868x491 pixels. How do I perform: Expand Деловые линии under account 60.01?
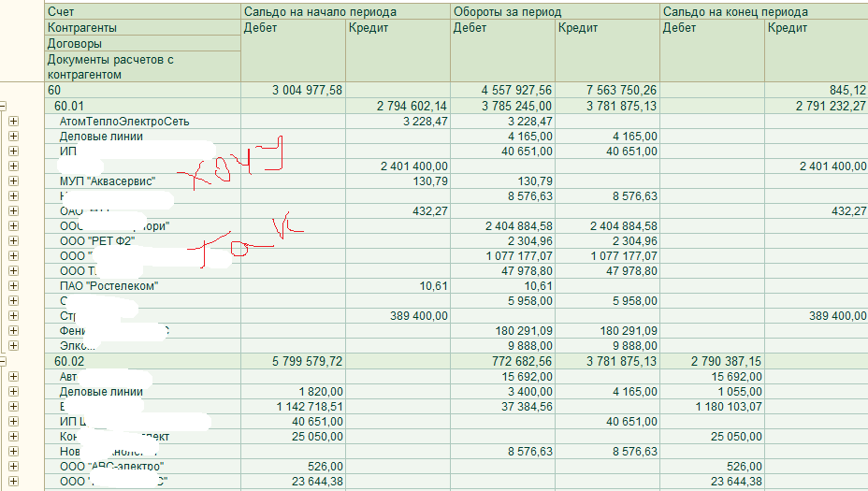click(13, 137)
